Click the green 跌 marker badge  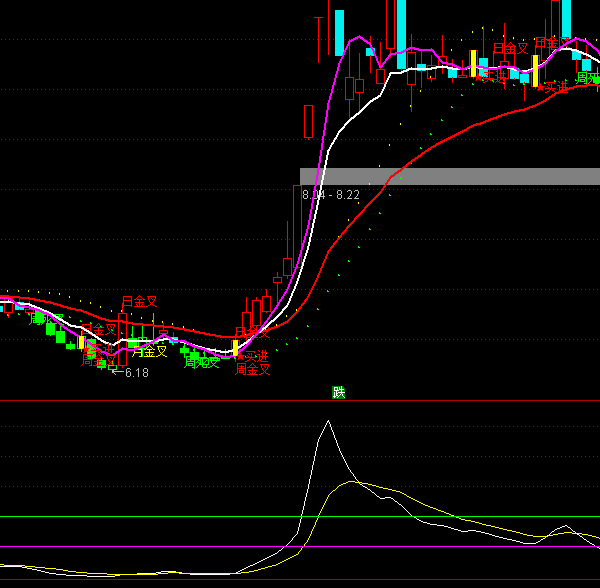coord(339,392)
